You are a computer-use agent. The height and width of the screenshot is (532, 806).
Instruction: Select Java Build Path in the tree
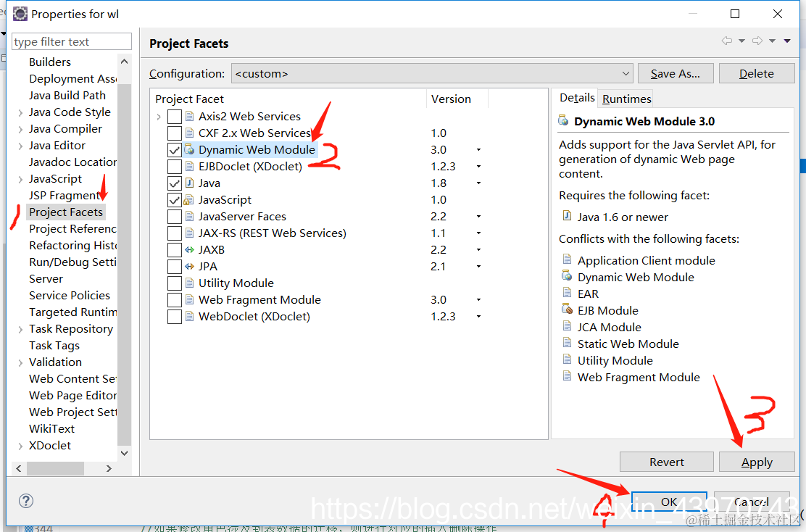[x=67, y=95]
